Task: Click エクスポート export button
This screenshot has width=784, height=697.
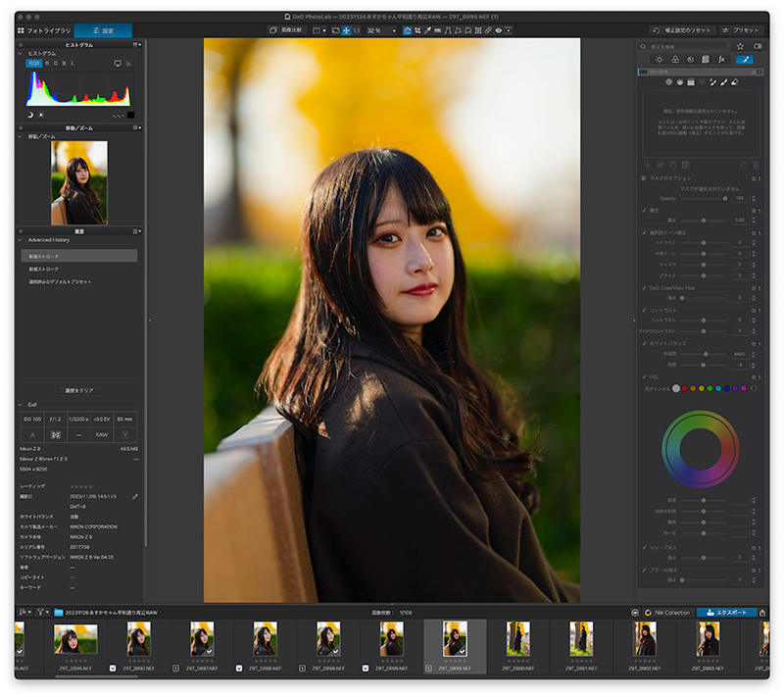Action: point(726,613)
